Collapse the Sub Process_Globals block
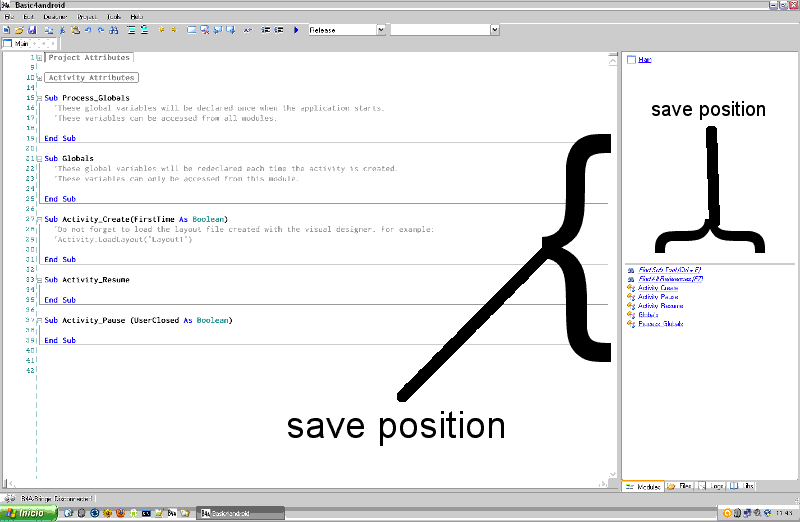Image resolution: width=800 pixels, height=522 pixels. [39, 98]
